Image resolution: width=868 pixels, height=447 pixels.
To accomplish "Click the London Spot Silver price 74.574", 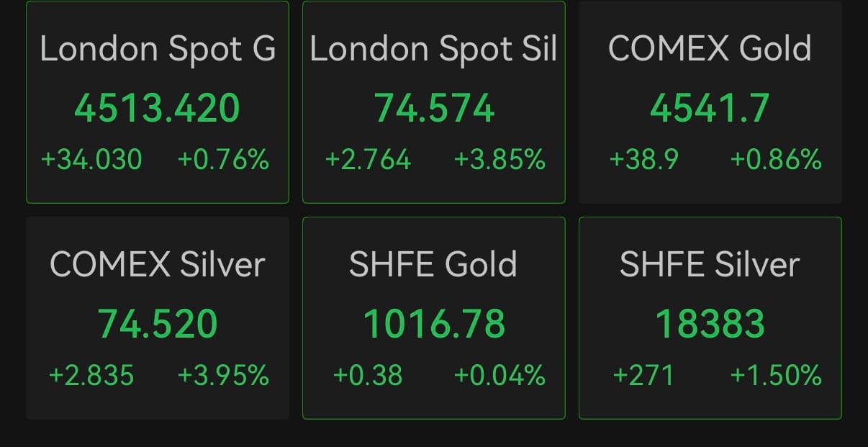I will pos(434,109).
